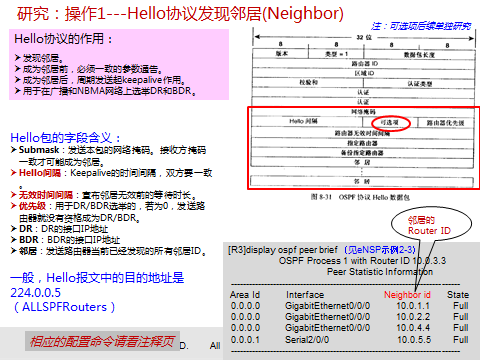Click the blue line 一般，Hello报文中的目的地址是
This screenshot has width=480, height=360.
[97, 278]
